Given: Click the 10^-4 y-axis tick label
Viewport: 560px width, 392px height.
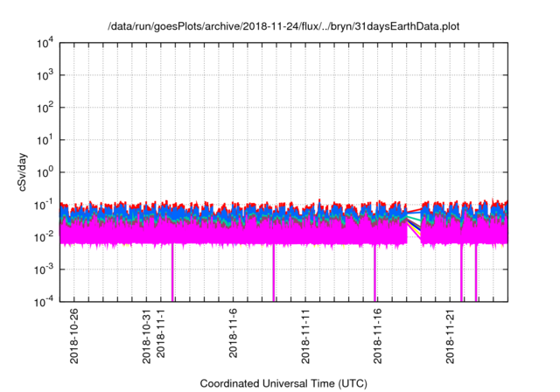Looking at the screenshot, I should pyautogui.click(x=45, y=303).
